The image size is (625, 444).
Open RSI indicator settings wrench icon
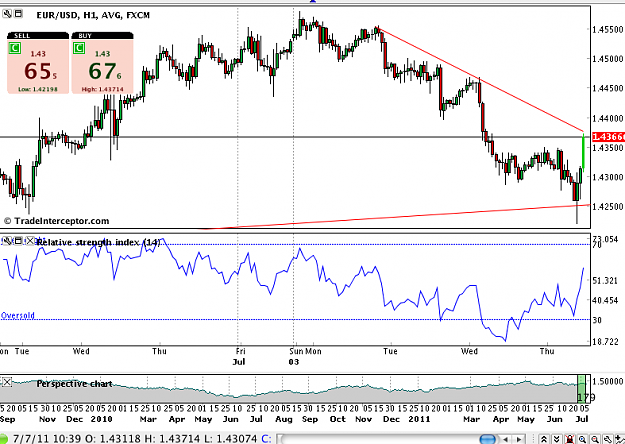(6, 241)
